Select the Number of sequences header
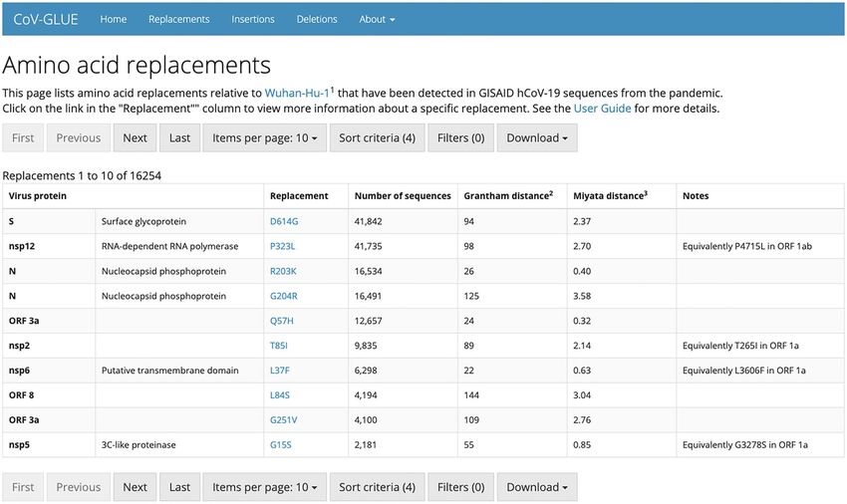847x504 pixels. [x=403, y=196]
